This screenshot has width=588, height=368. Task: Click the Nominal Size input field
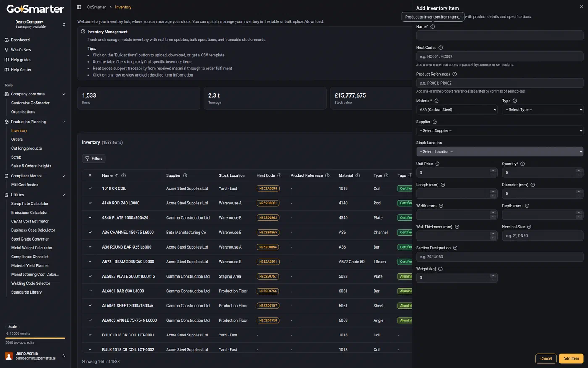click(x=543, y=236)
